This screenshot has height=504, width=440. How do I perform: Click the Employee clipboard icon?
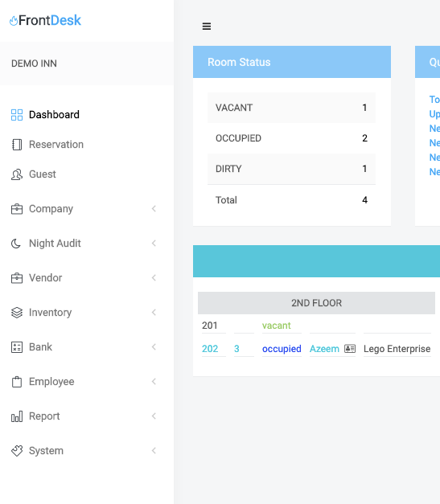coord(17,382)
